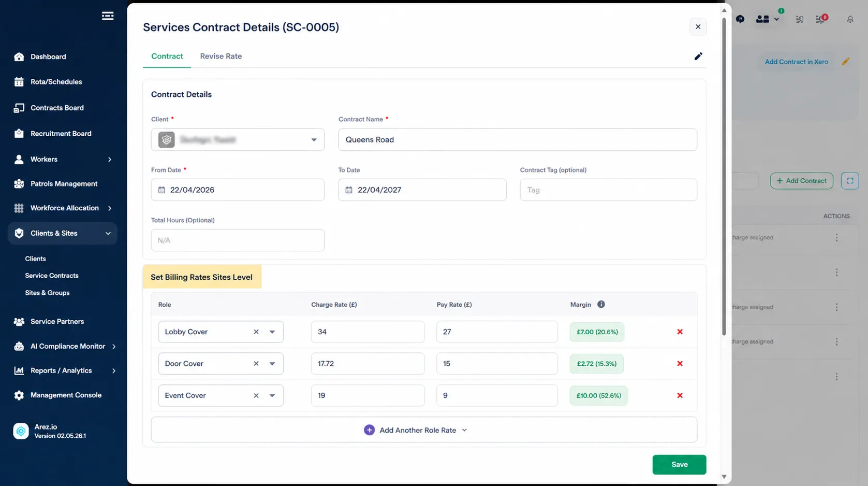Screen dimensions: 868x486
Task: Open the notifications bell icon
Action: [850, 19]
